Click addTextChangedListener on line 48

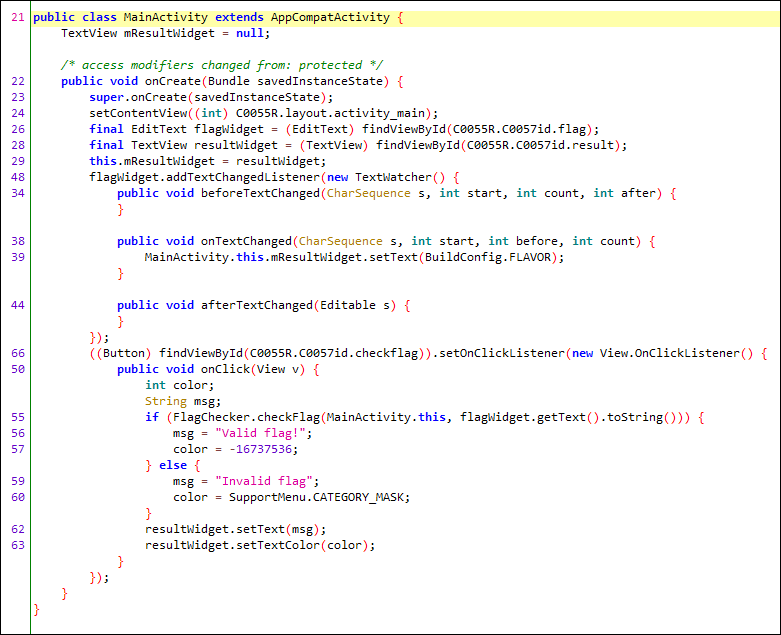pyautogui.click(x=243, y=177)
